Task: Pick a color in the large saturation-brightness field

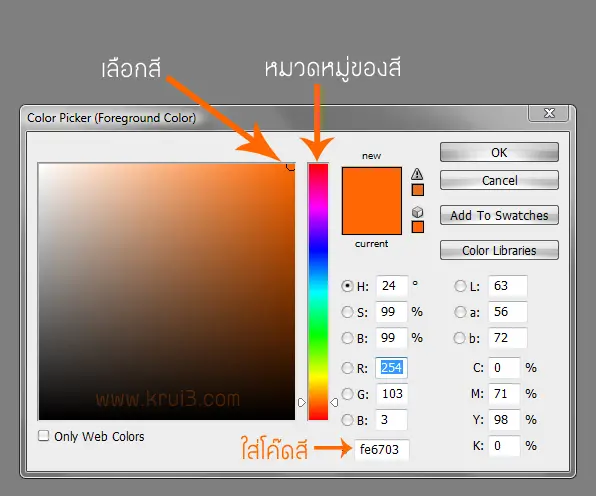Action: tap(166, 292)
